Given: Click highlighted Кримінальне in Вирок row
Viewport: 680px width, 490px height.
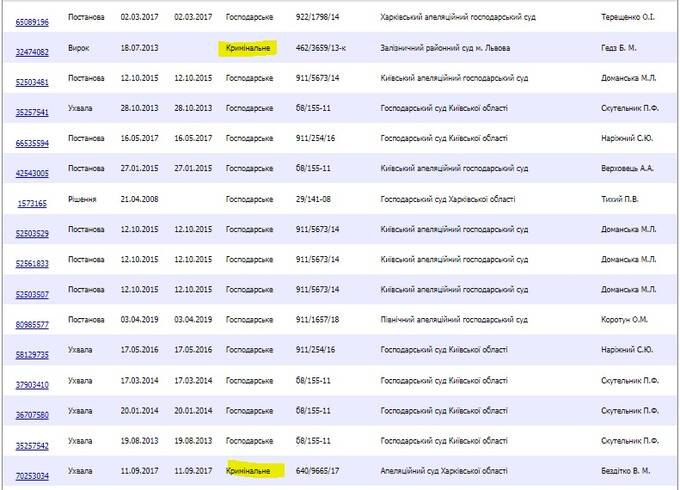Looking at the screenshot, I should click(x=248, y=48).
